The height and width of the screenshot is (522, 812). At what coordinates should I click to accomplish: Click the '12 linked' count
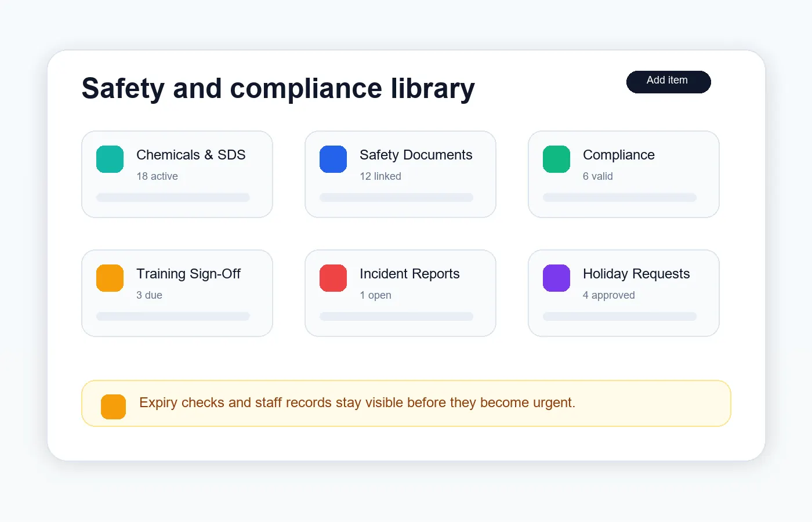coord(380,176)
